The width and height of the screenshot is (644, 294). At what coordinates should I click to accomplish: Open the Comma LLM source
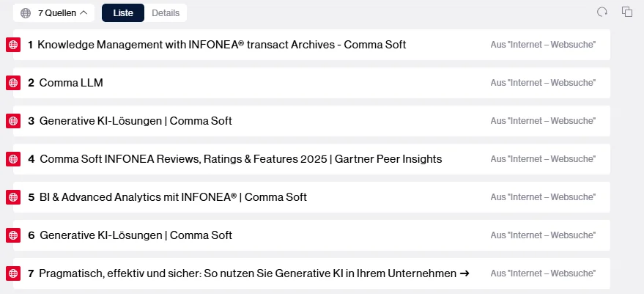(71, 83)
